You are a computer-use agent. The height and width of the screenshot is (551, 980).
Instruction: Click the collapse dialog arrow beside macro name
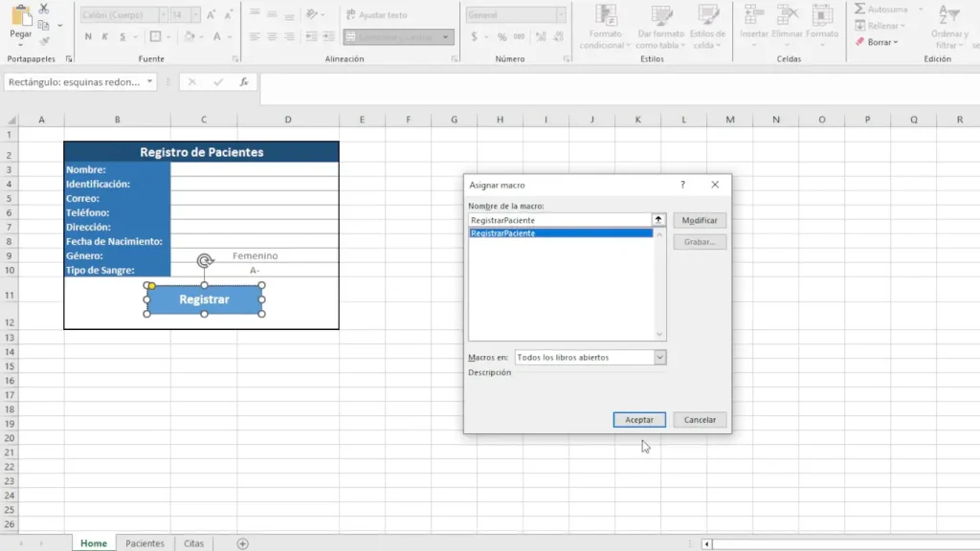[x=658, y=220]
